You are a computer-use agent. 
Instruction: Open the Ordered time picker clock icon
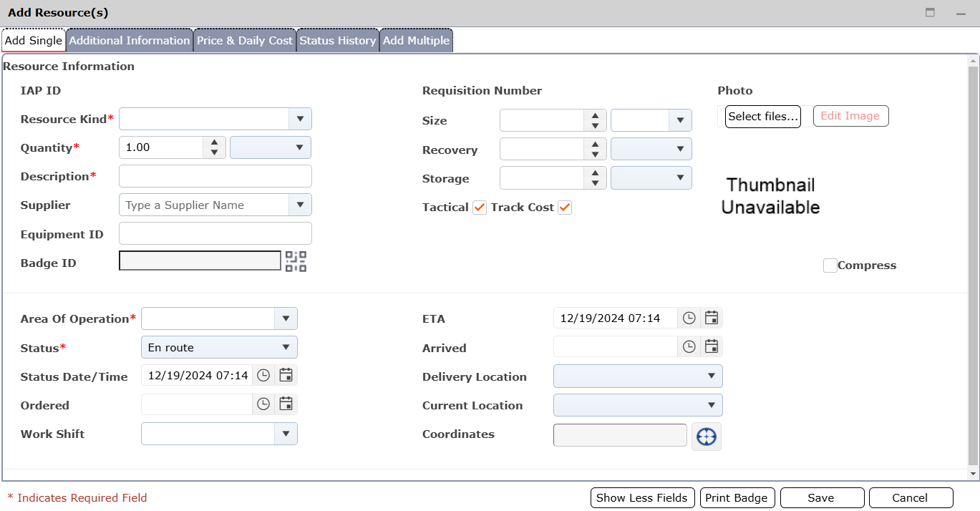click(x=263, y=404)
